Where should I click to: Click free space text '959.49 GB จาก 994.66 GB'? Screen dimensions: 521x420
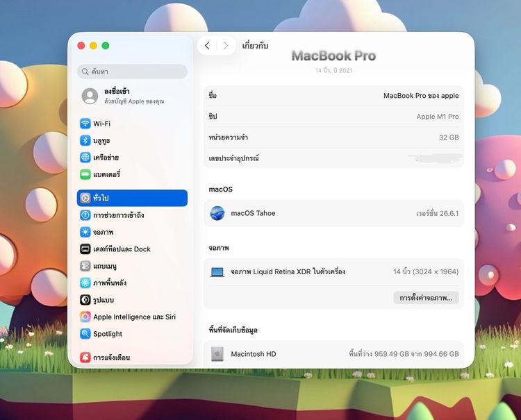(x=416, y=354)
